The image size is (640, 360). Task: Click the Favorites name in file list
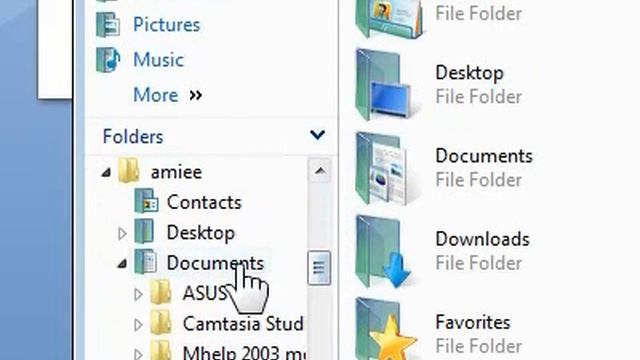(x=473, y=322)
